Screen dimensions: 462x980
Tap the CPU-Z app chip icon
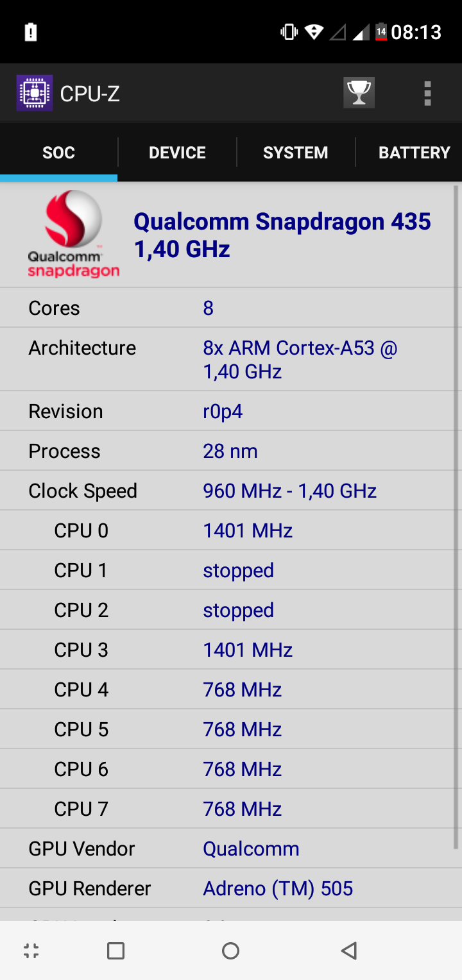click(x=35, y=94)
